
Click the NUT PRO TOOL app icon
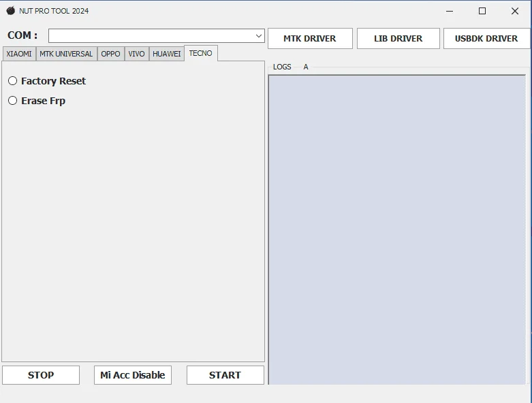coord(10,11)
